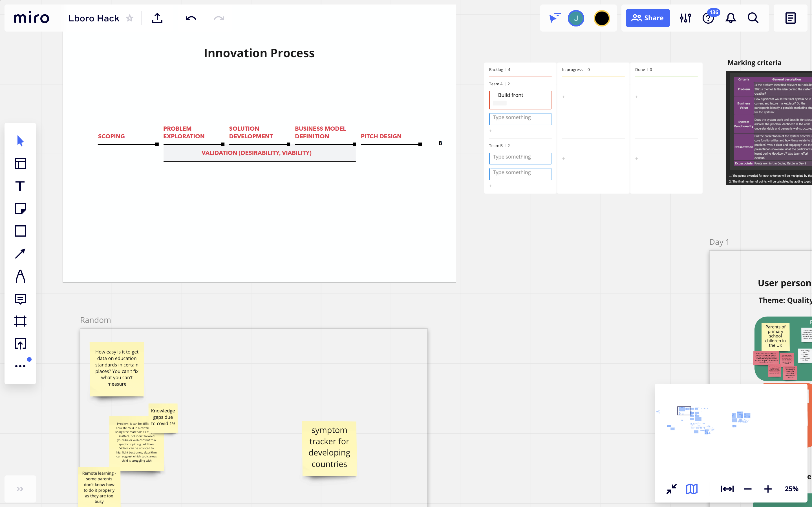This screenshot has width=812, height=507.
Task: Toggle the minimap map icon
Action: pos(692,489)
